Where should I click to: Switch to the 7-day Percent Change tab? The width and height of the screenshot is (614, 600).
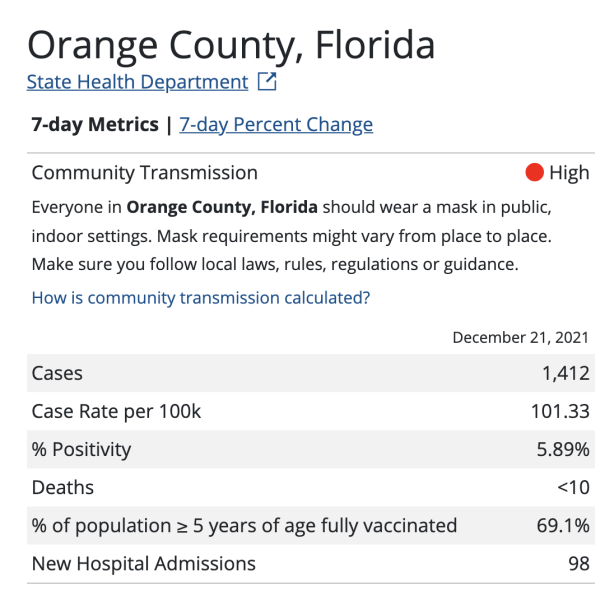(x=276, y=125)
